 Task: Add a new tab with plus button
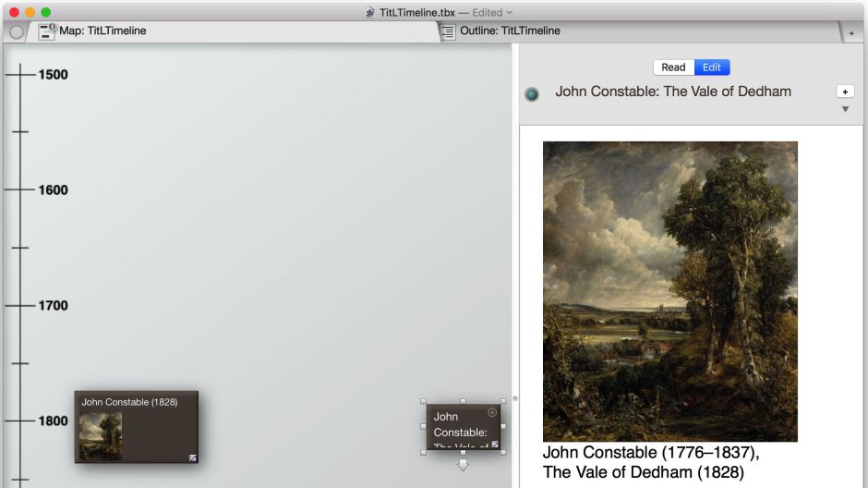(851, 32)
